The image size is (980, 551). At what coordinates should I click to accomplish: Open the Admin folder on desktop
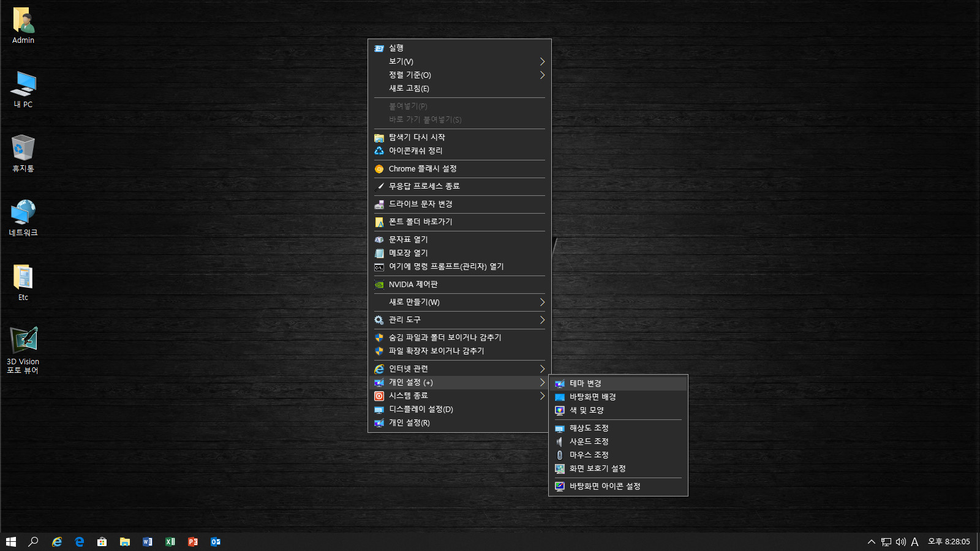[23, 26]
